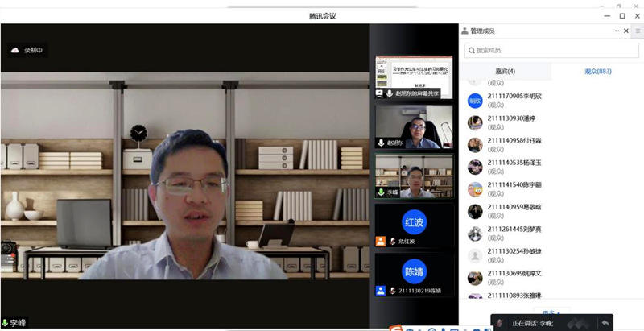Click the return arrow in the speaking bar
Image resolution: width=644 pixels, height=331 pixels.
pyautogui.click(x=605, y=323)
